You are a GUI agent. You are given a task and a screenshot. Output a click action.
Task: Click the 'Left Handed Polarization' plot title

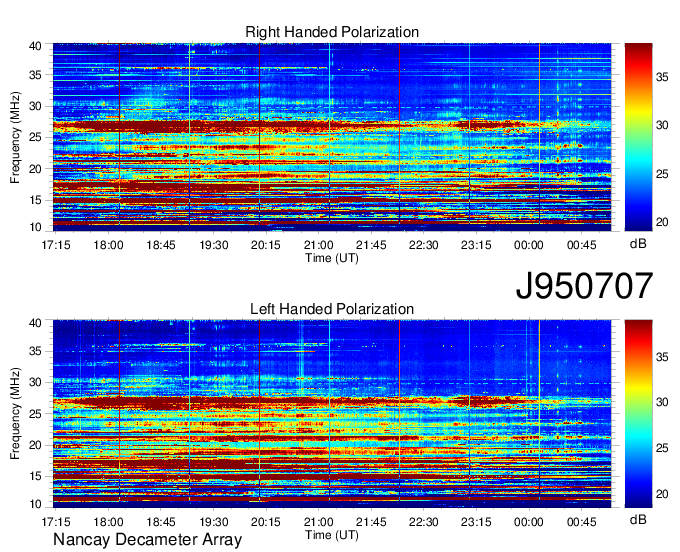(x=332, y=309)
